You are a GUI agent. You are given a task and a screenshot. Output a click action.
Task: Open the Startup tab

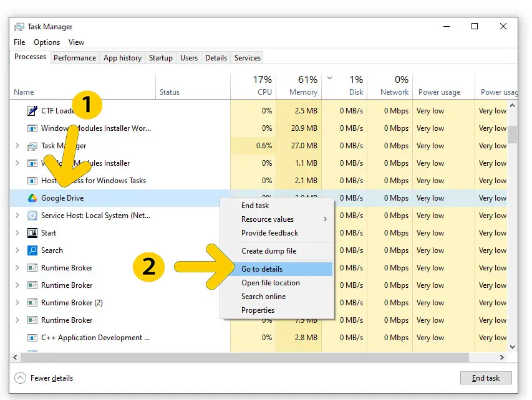(x=160, y=58)
